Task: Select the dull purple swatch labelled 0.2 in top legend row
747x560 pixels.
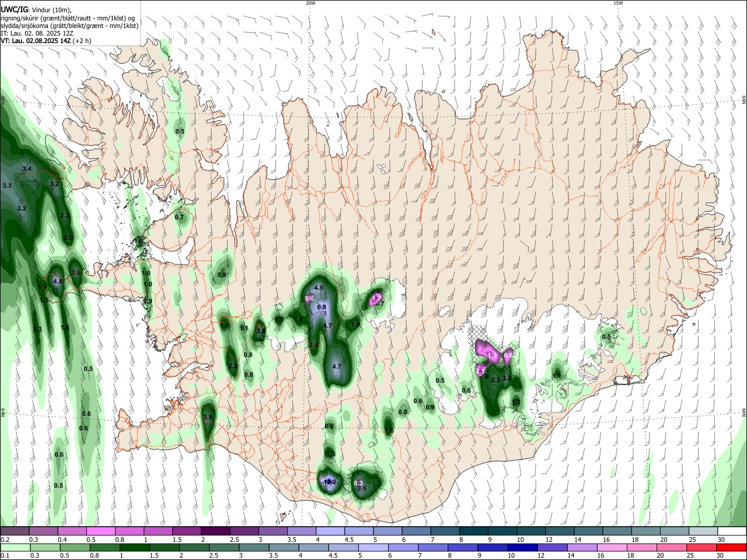Action: tap(15, 531)
